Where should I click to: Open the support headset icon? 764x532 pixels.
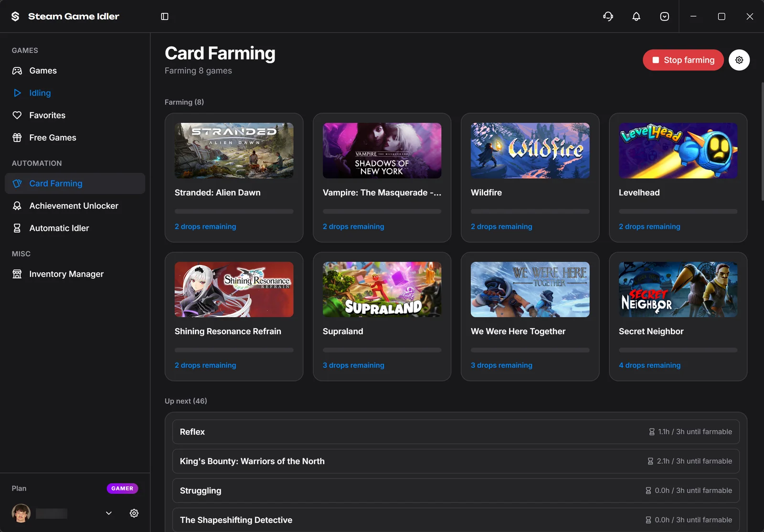608,16
